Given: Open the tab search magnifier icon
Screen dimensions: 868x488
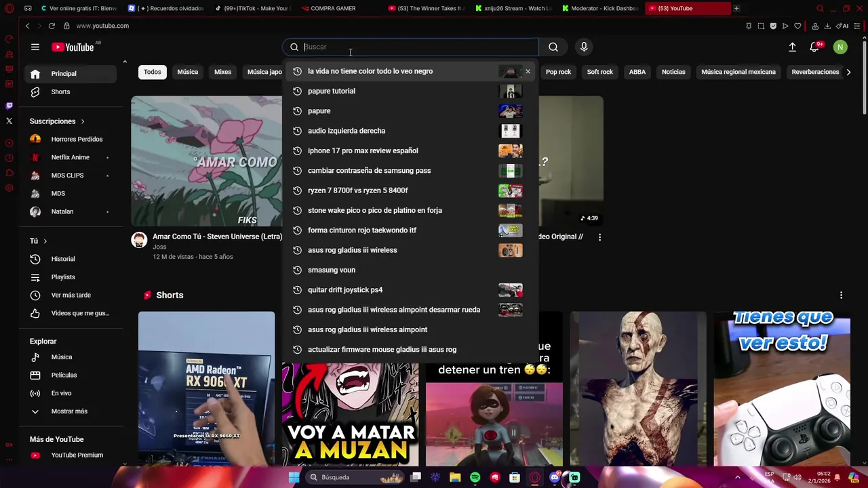Looking at the screenshot, I should [820, 8].
